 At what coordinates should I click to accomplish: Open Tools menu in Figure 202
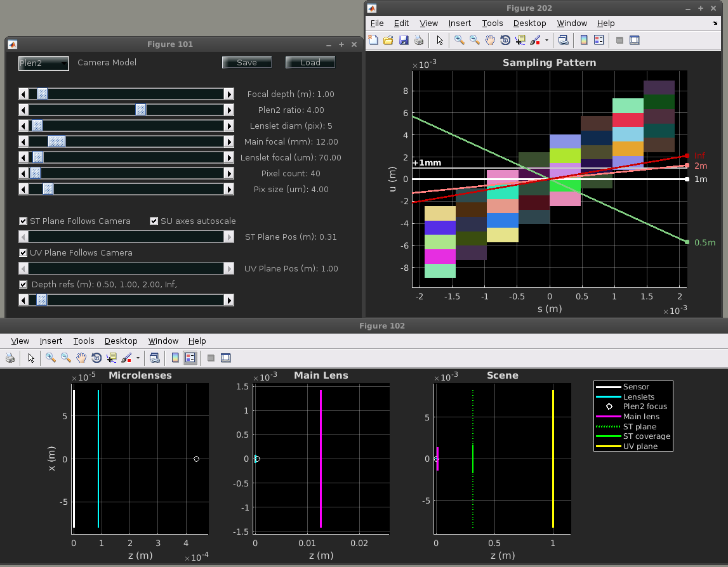pos(492,23)
